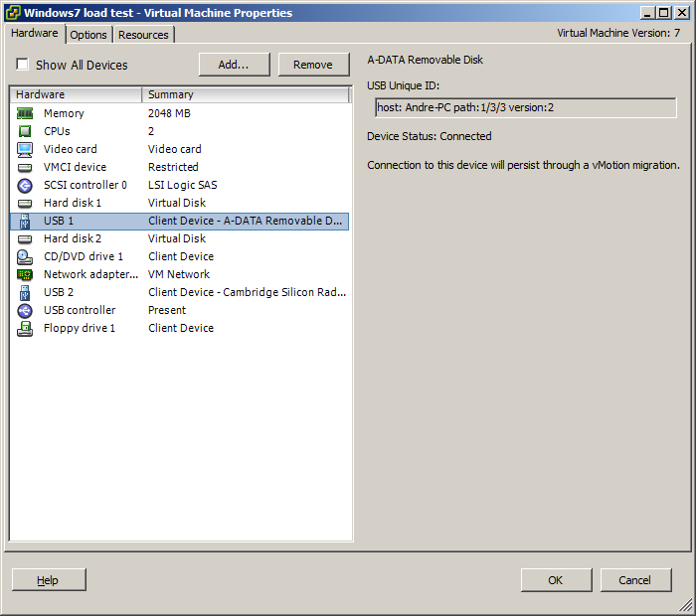Screen dimensions: 696x616
Task: Select the Memory row label
Action: coord(64,113)
